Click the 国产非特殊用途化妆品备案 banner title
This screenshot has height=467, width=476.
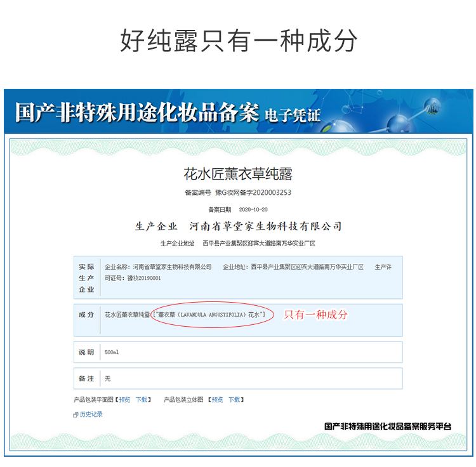pos(137,112)
